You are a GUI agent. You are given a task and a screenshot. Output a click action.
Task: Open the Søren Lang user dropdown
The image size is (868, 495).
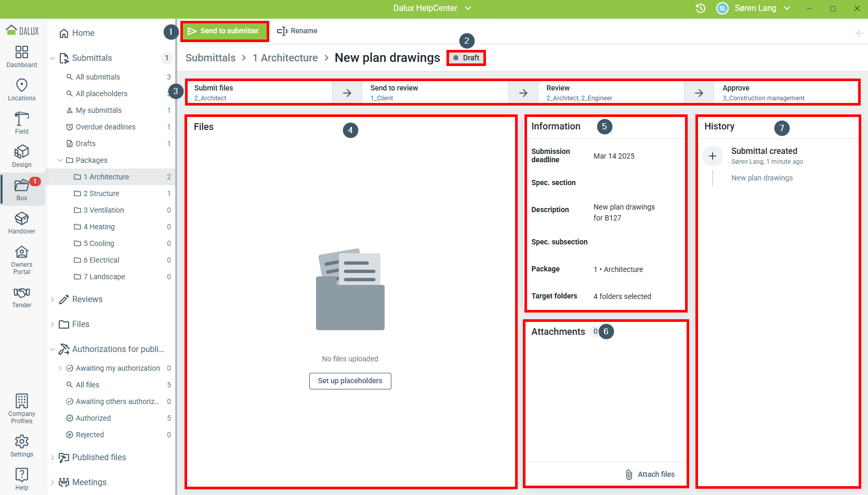(786, 8)
